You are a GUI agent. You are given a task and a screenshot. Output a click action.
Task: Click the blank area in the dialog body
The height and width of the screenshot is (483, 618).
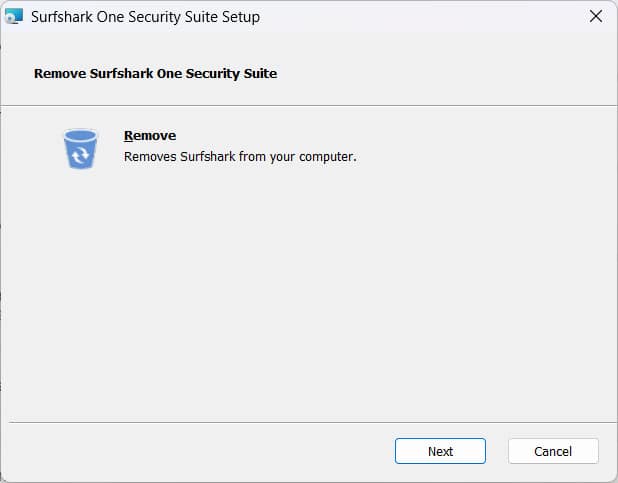309,296
